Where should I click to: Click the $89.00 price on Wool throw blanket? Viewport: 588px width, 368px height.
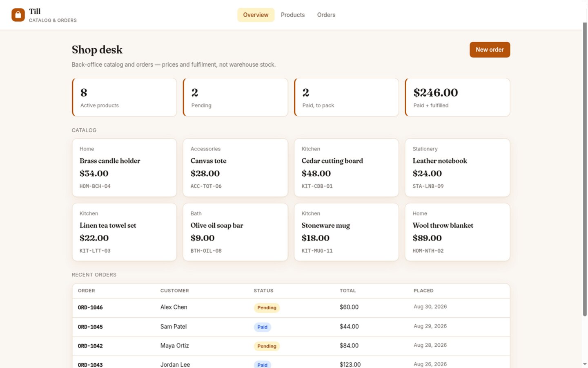click(427, 238)
